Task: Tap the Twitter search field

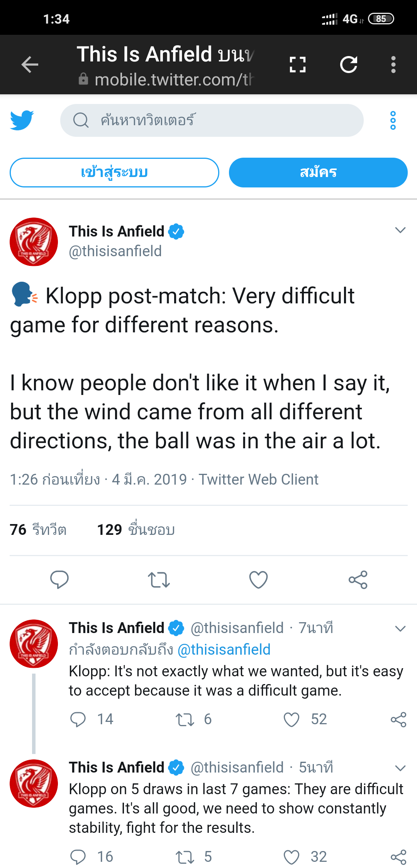Action: point(212,120)
